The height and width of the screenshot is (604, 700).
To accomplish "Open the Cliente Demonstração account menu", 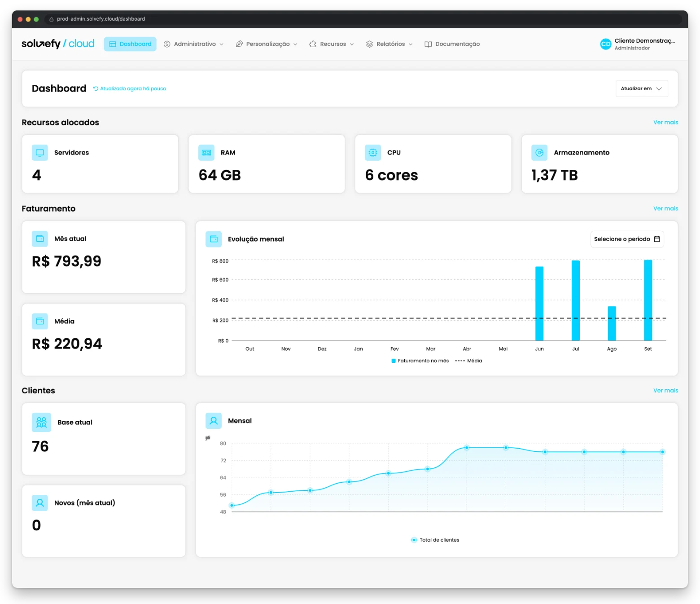I will point(638,44).
